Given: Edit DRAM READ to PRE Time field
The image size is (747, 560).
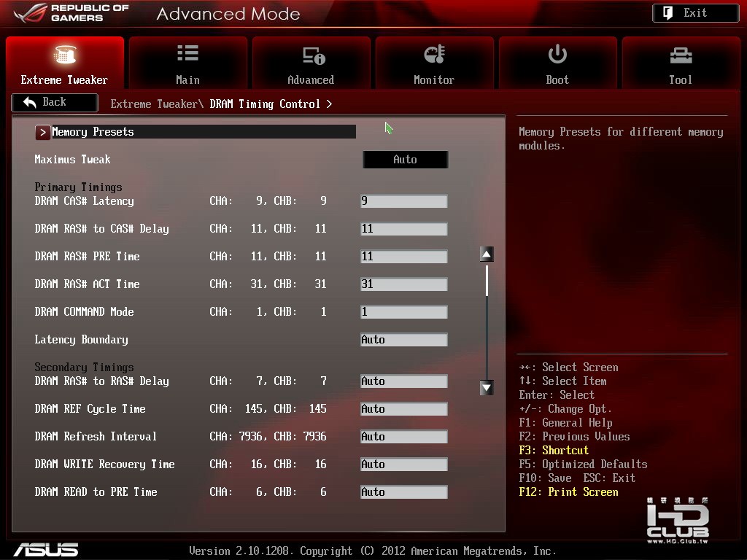Looking at the screenshot, I should pos(404,492).
